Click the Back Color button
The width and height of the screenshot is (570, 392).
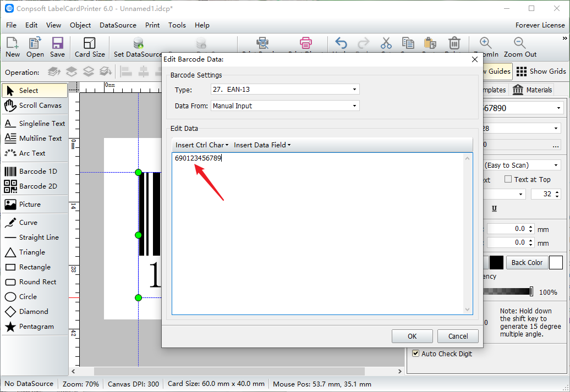pos(527,262)
